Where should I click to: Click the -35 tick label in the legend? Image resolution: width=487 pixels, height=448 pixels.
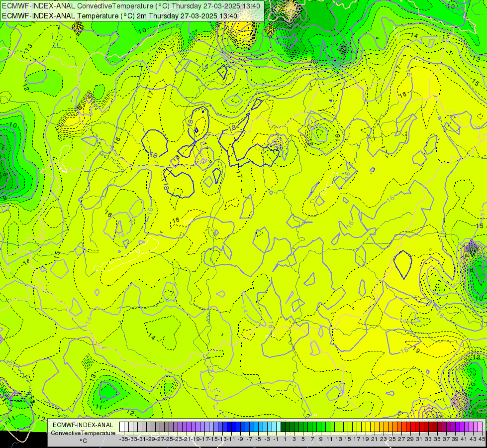(x=124, y=440)
